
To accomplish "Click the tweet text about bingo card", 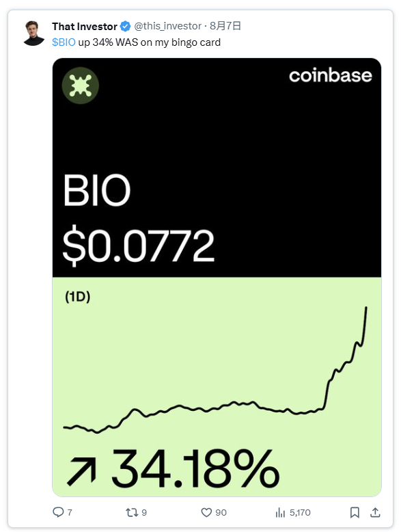I will (x=136, y=42).
